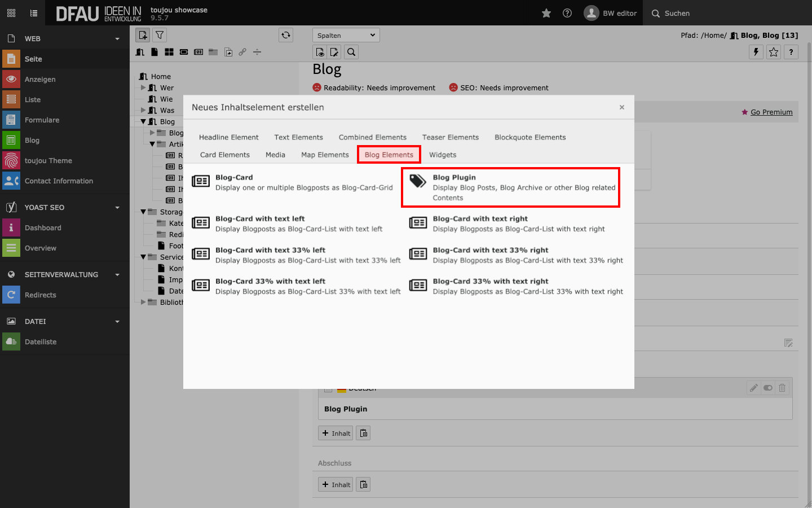812x508 pixels.
Task: Click the Redirects module icon
Action: pyautogui.click(x=11, y=295)
